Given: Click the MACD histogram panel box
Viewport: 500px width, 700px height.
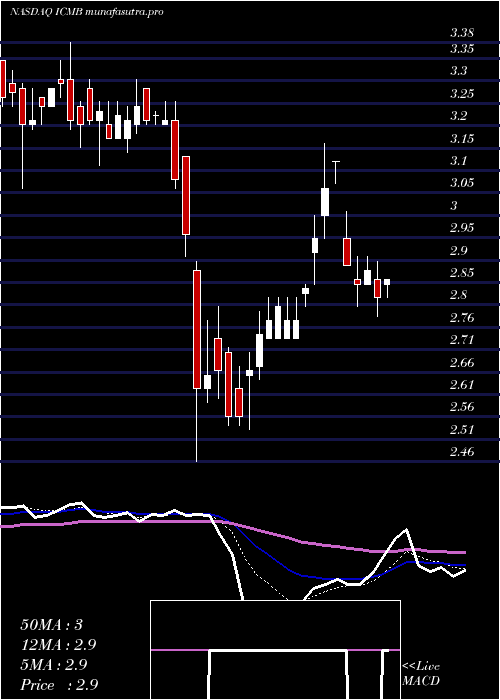Looking at the screenshot, I should tap(275, 650).
